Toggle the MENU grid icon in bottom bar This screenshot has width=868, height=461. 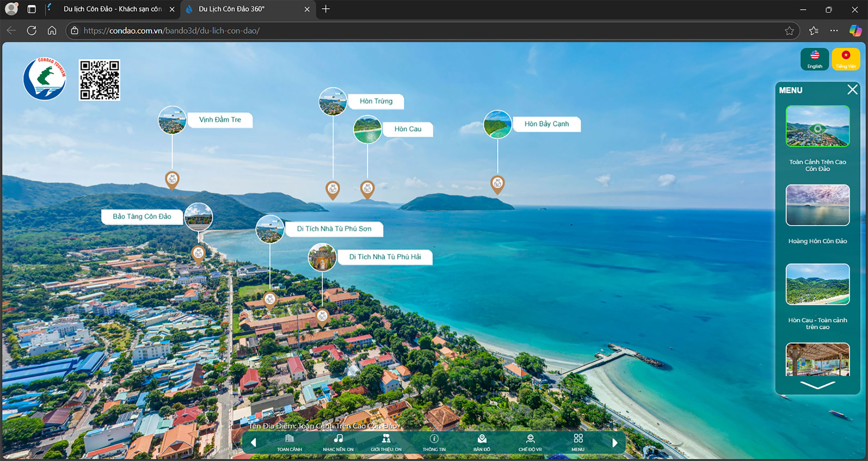coord(578,443)
